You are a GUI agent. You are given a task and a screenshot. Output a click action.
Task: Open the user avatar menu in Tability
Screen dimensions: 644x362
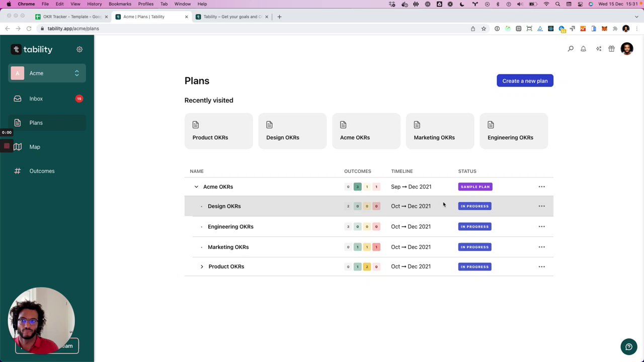[x=627, y=49]
